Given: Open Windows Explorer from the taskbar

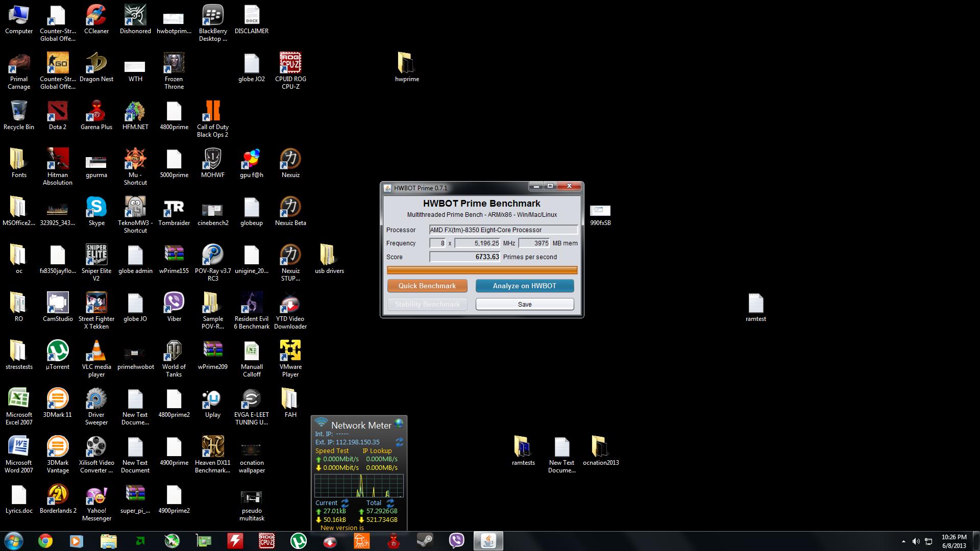Looking at the screenshot, I should pyautogui.click(x=108, y=541).
